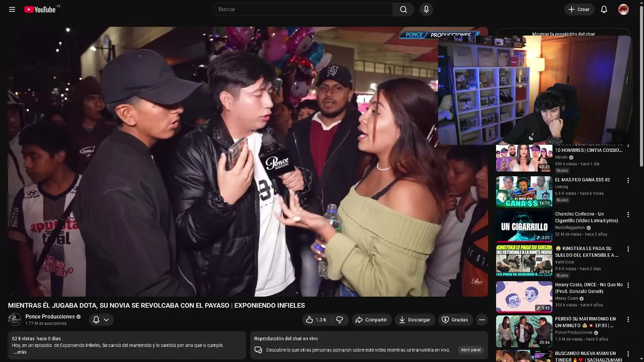
Task: Click Crear button
Action: pos(579,10)
